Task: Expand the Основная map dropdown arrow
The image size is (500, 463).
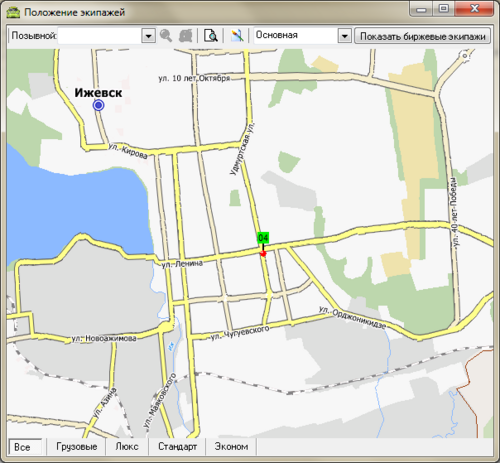Action: coord(345,36)
